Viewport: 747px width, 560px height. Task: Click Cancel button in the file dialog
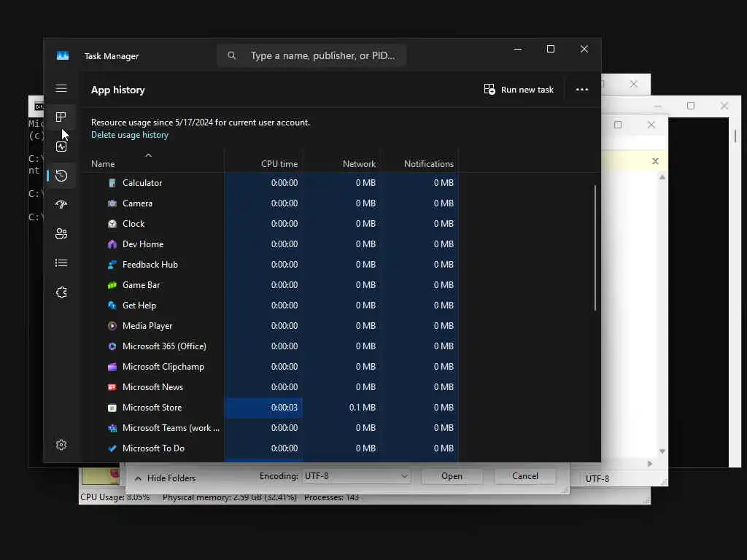525,476
